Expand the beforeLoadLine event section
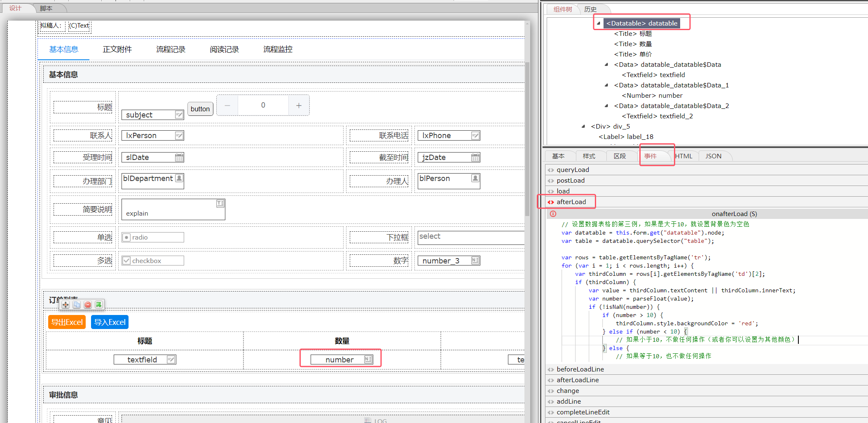Screen dimensions: 868x423 [580, 369]
